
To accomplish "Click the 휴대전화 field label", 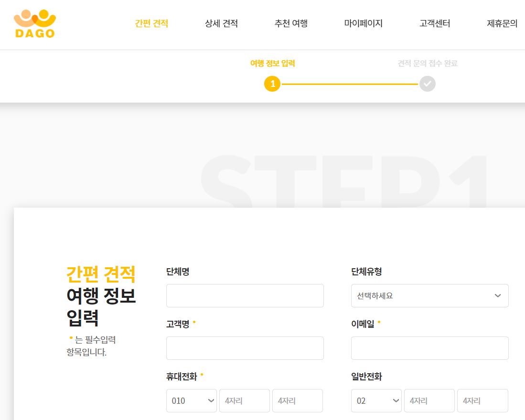I will pos(182,377).
